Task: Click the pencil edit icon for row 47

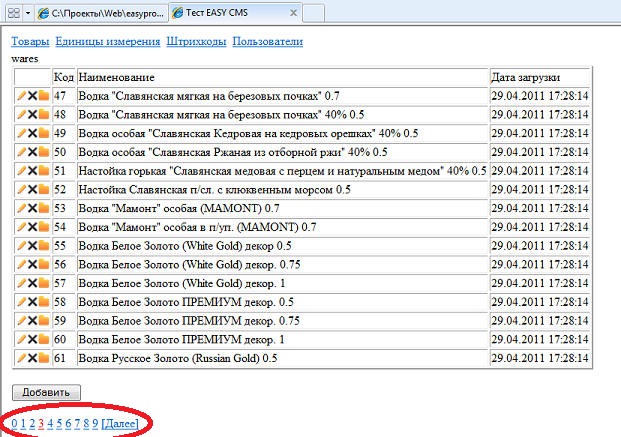Action: click(21, 95)
